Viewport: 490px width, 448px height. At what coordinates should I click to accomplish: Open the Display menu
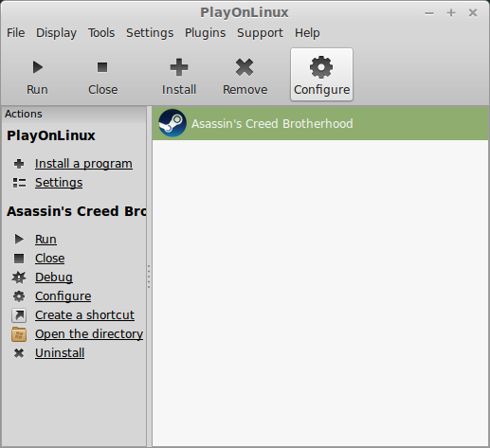point(56,33)
